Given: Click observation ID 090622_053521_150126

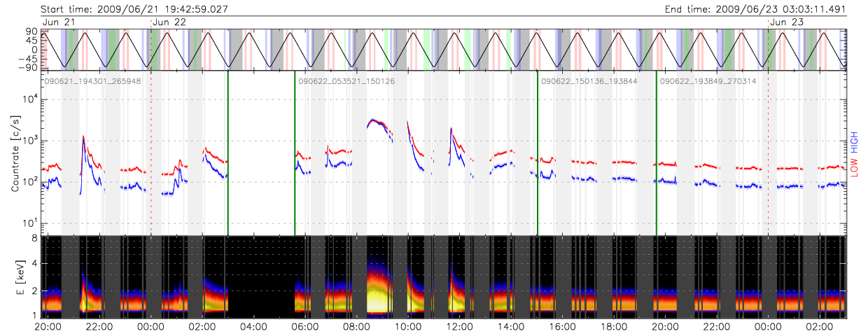Looking at the screenshot, I should 346,82.
